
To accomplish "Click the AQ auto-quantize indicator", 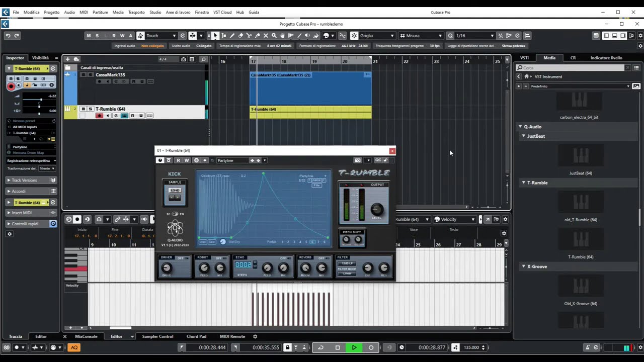I will coord(74,347).
